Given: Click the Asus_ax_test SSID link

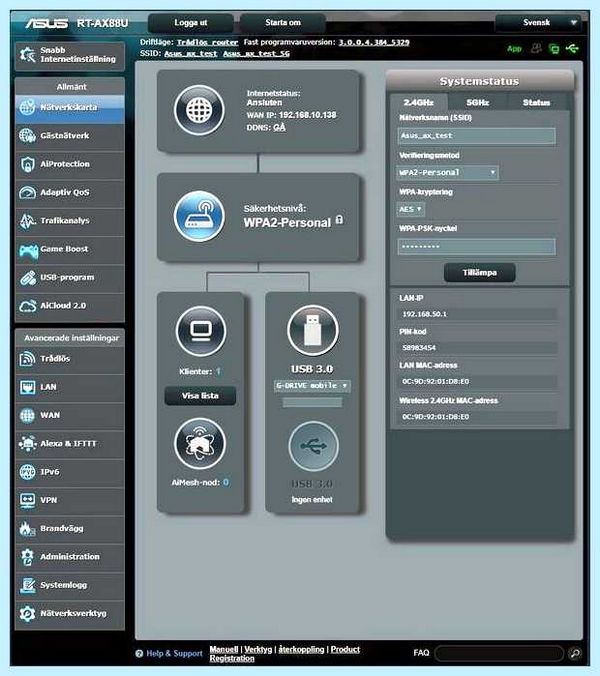Looking at the screenshot, I should tap(191, 53).
